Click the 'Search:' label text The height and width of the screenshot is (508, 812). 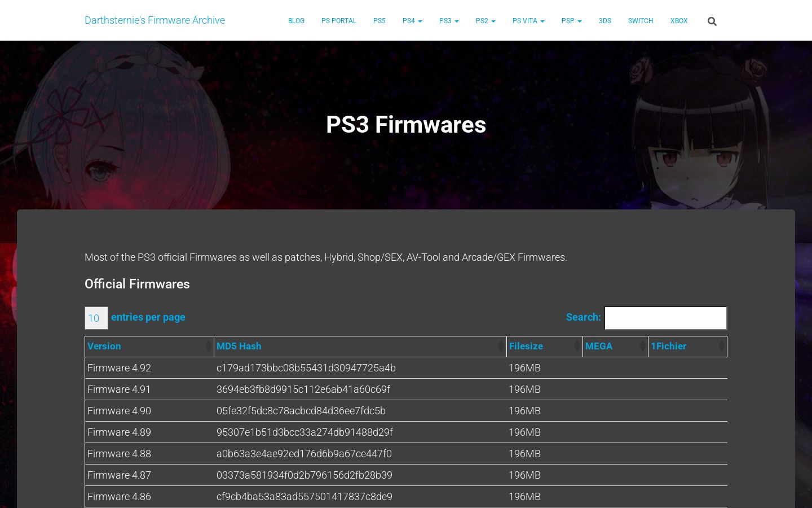[584, 317]
